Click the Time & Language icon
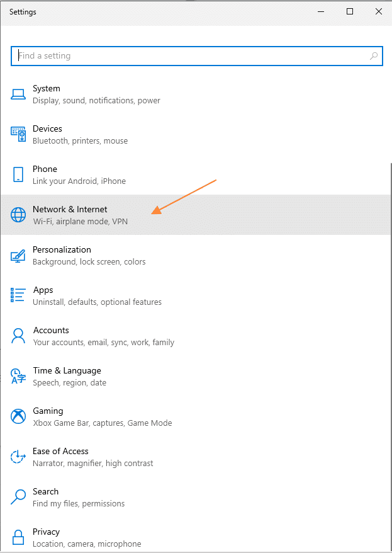The width and height of the screenshot is (392, 553). click(18, 376)
